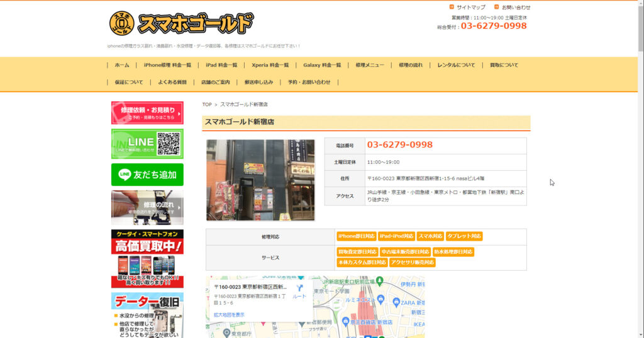Click the 修理依頼・お見積り banner

tap(147, 113)
